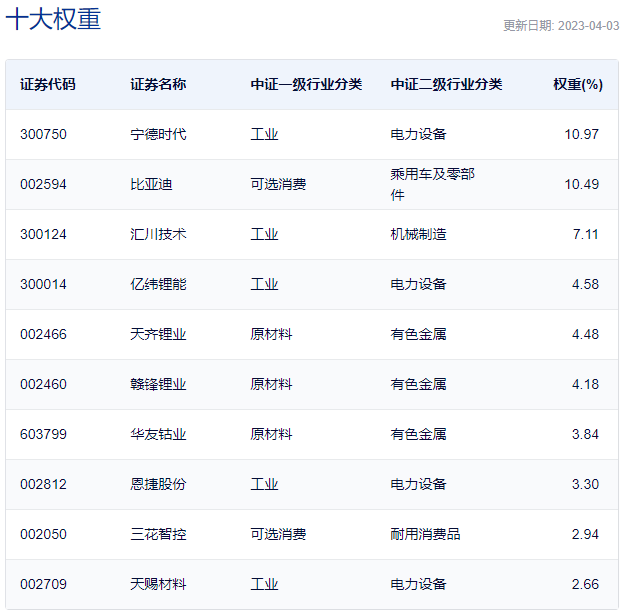This screenshot has width=625, height=616.
Task: Click the 十大权重 heading
Action: pyautogui.click(x=53, y=19)
